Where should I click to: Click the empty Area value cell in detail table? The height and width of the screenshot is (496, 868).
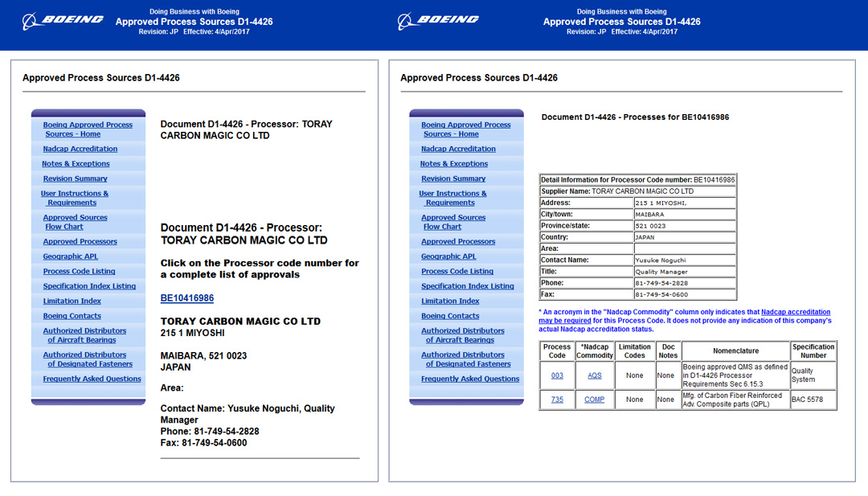685,248
